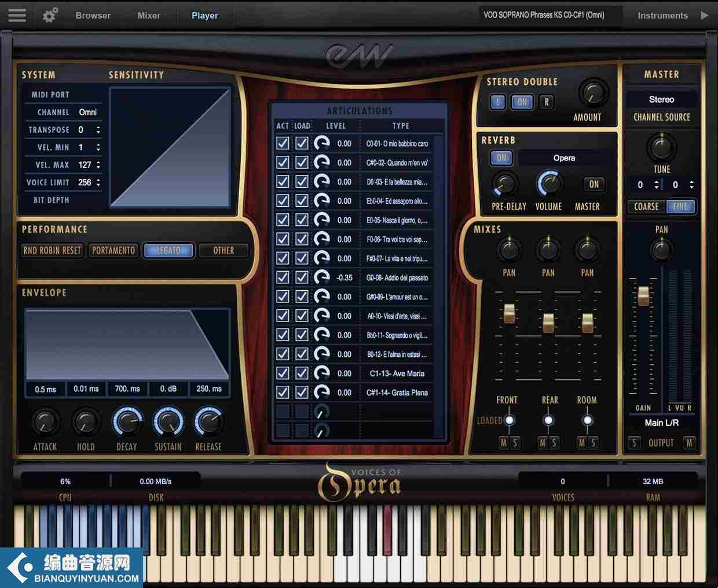Viewport: 718px width, 588px height.
Task: Open the Instruments list
Action: (662, 16)
